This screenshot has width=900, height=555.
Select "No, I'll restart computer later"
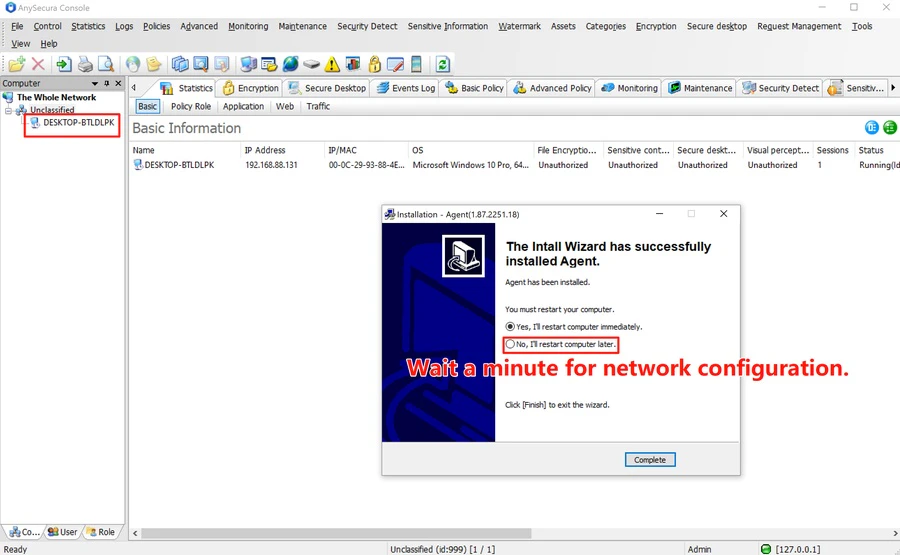561,344
